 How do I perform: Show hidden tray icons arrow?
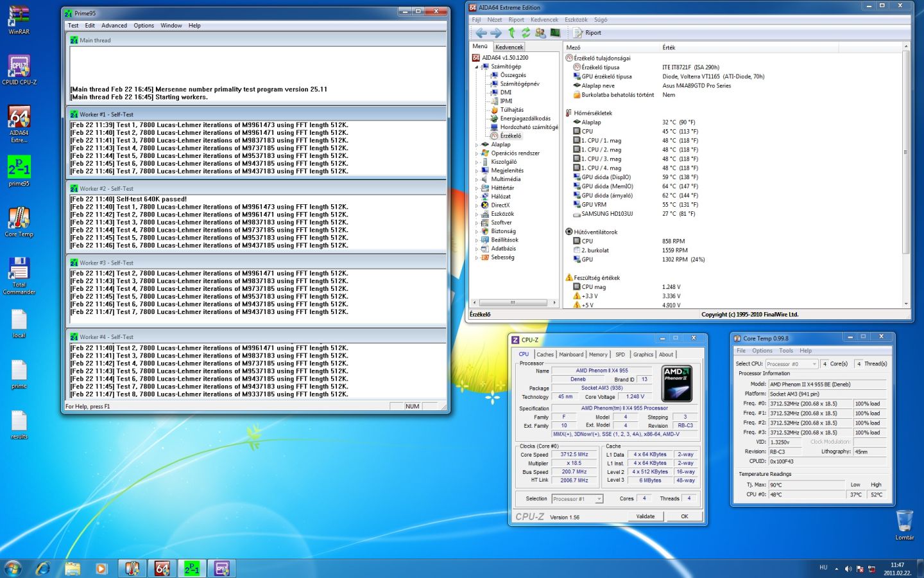tap(836, 569)
